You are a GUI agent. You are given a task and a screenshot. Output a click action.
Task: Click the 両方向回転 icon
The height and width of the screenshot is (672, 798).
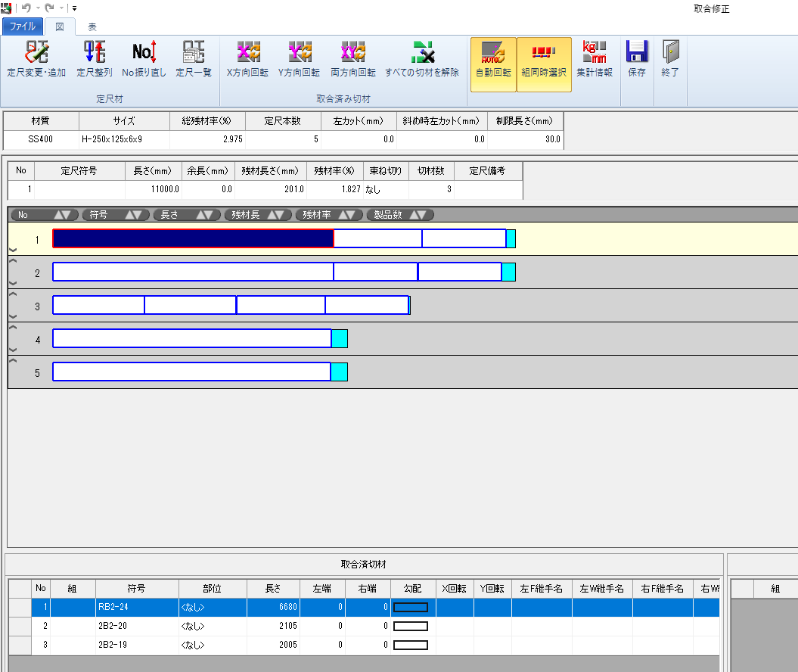pyautogui.click(x=352, y=58)
